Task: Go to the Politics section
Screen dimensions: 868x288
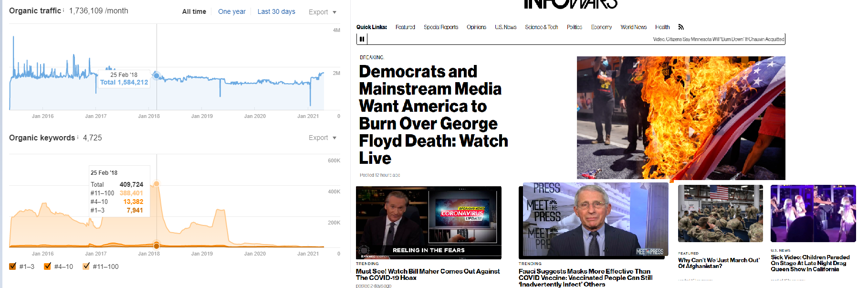Action: click(575, 27)
